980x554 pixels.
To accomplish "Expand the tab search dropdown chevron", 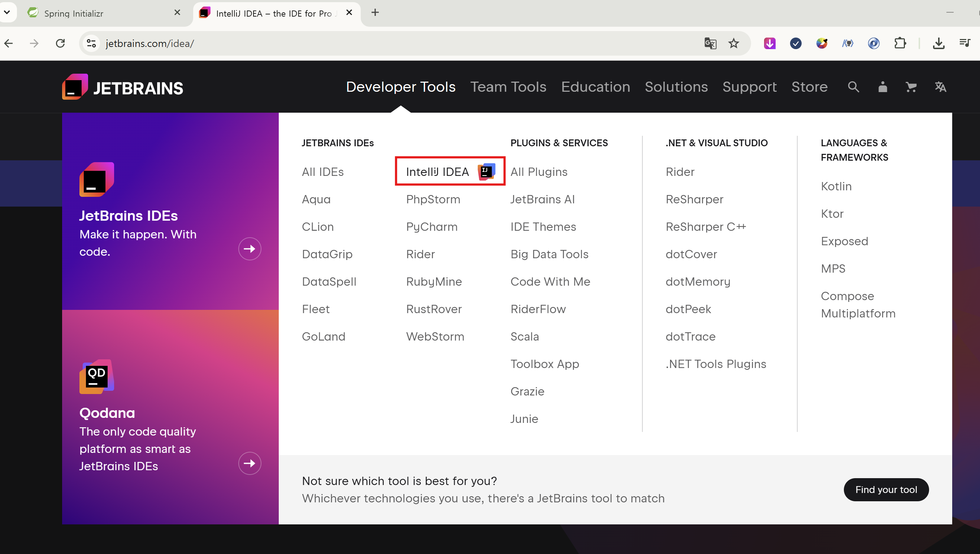I will pos(7,12).
